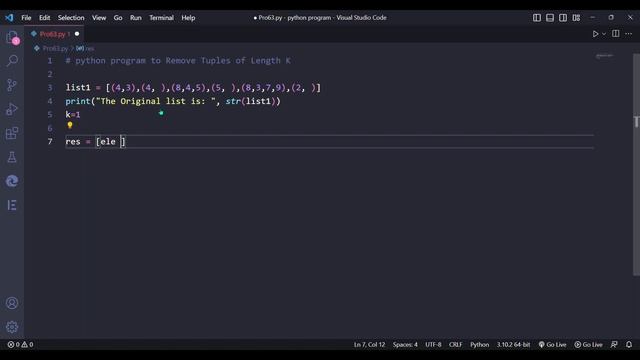Show errors and warnings count
This screenshot has width=640, height=360.
click(20, 344)
